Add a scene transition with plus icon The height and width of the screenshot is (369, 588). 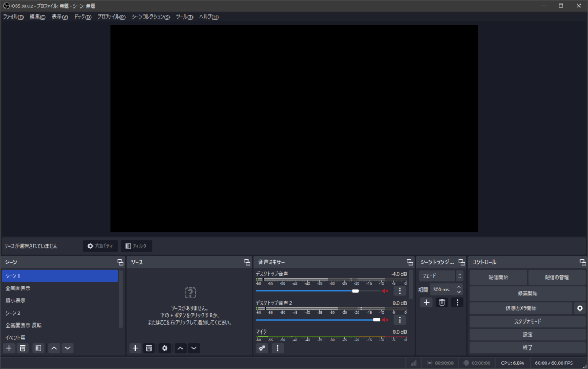[x=427, y=302]
